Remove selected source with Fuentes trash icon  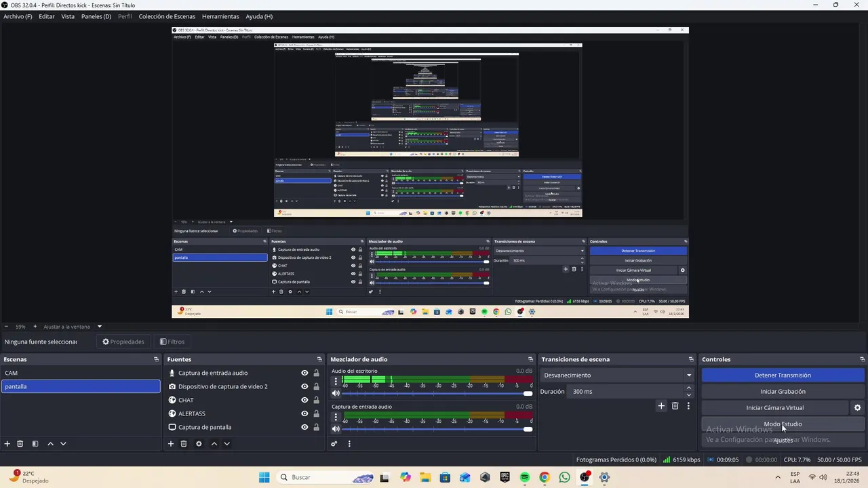tap(184, 444)
